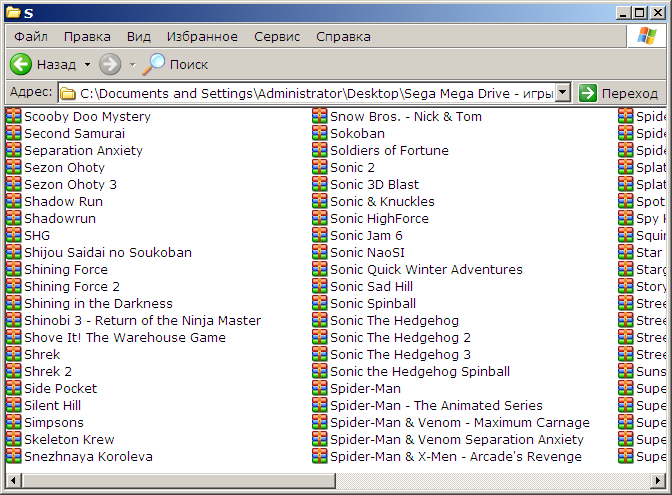Screen dimensions: 672x495
Task: Select Shinobi 3 - Return of the Ninja Master
Action: (143, 321)
